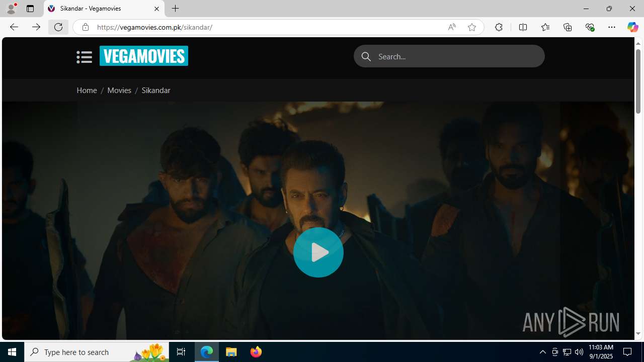Open File Explorer from taskbar
The height and width of the screenshot is (362, 644).
[x=231, y=352]
